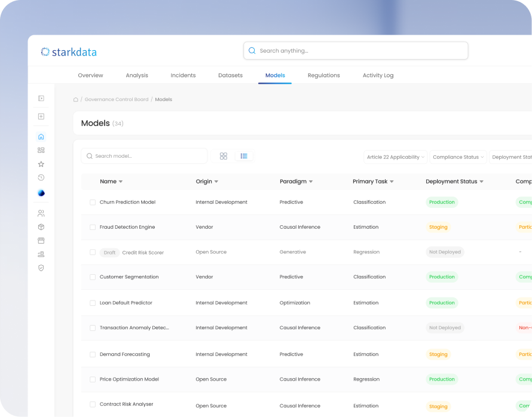Image resolution: width=532 pixels, height=417 pixels.
Task: Sort by the Deployment Status column header
Action: point(454,182)
